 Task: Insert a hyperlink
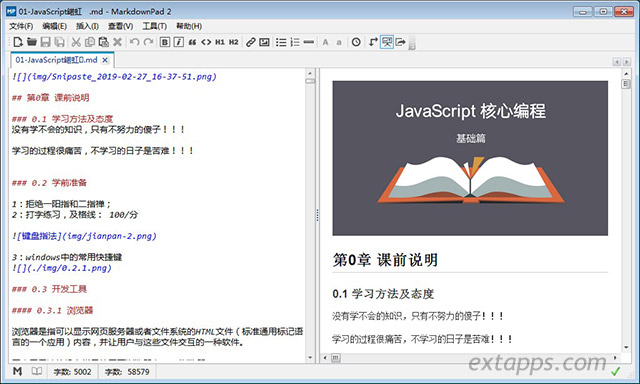251,42
